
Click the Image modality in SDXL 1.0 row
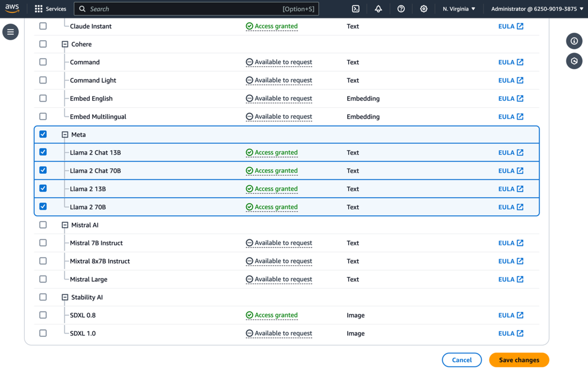[356, 333]
